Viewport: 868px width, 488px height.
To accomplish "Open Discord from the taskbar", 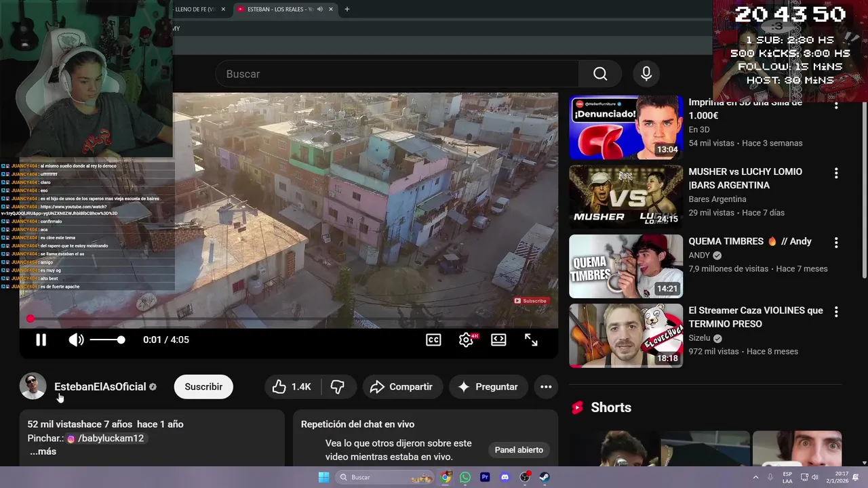I will pyautogui.click(x=505, y=477).
